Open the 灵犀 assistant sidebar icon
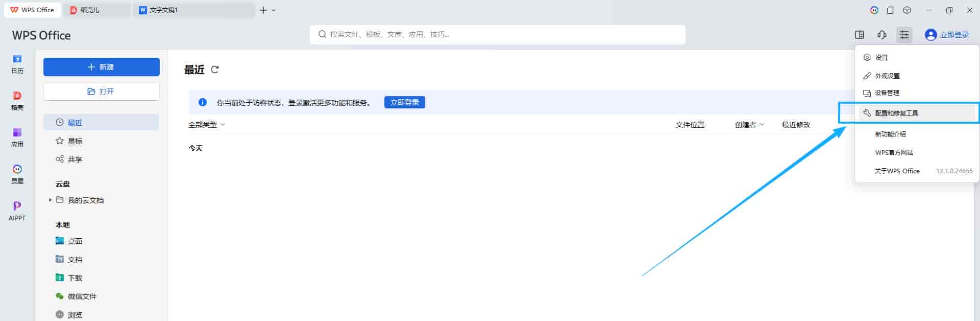 [17, 175]
